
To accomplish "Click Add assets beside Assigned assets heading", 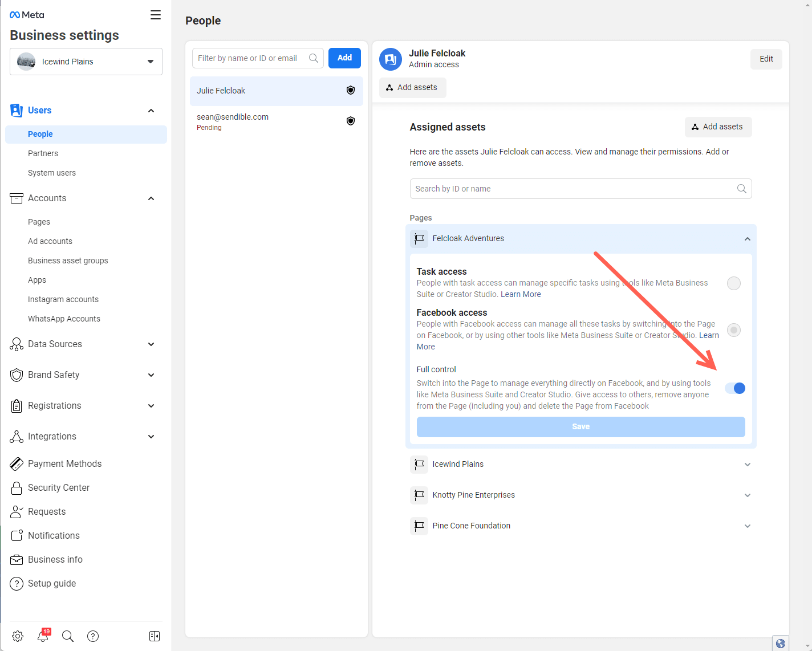I will click(x=718, y=127).
